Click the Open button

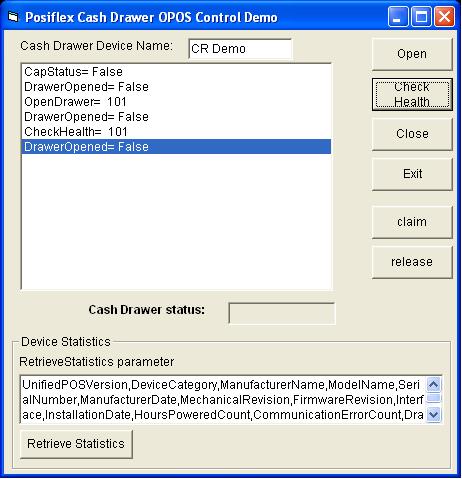pos(412,54)
